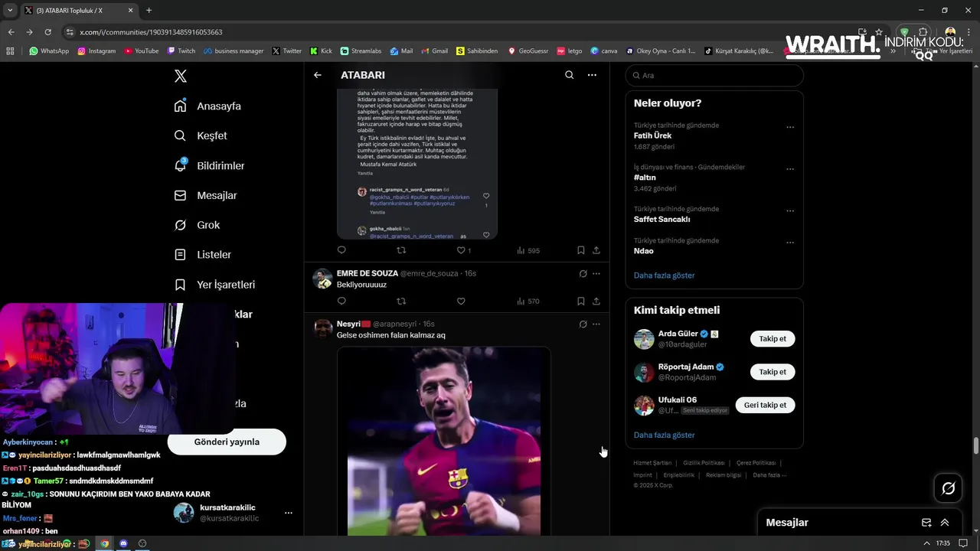Open more menu on Nesyri post
Screen dimensions: 980x551
(596, 324)
